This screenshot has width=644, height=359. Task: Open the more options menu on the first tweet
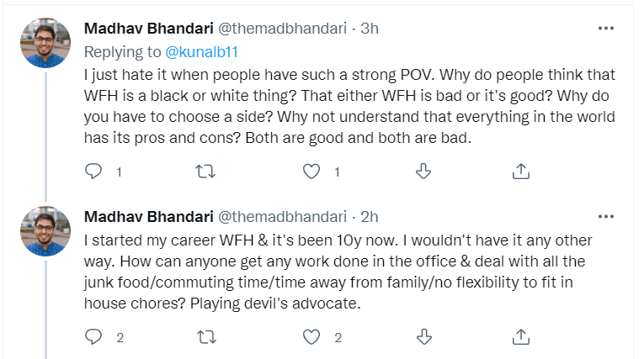coord(605,28)
